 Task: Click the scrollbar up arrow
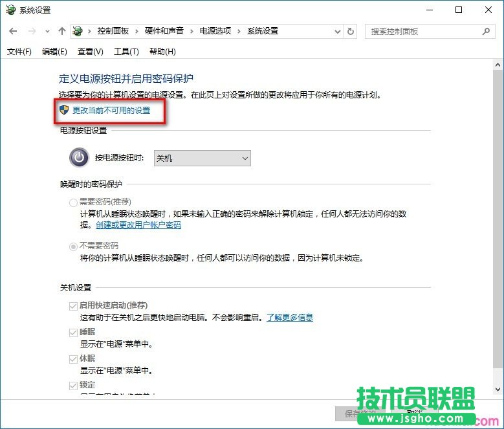coord(498,65)
